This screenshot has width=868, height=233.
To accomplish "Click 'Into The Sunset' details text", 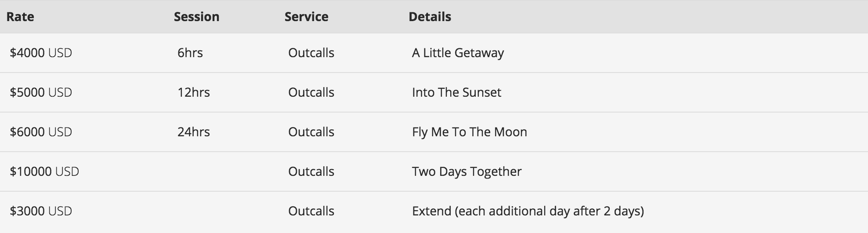I will (456, 92).
